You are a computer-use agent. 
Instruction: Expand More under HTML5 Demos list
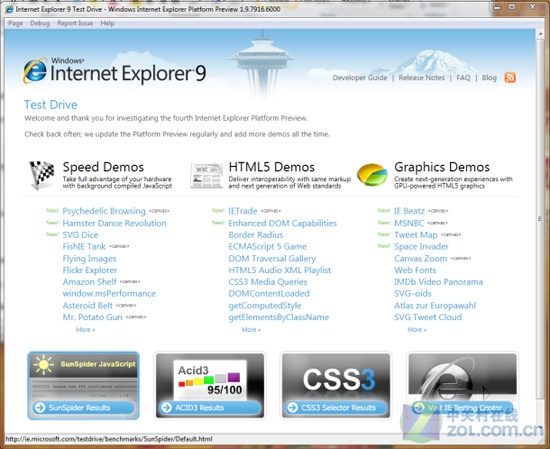coord(251,329)
